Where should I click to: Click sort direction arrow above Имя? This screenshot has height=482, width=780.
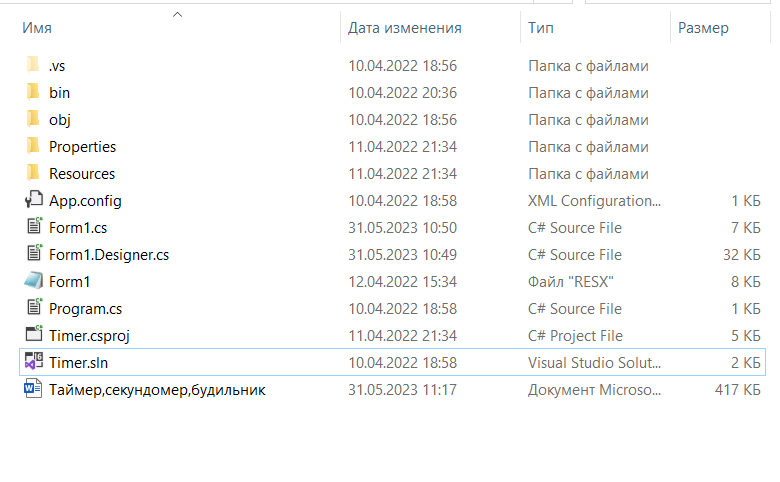(178, 15)
